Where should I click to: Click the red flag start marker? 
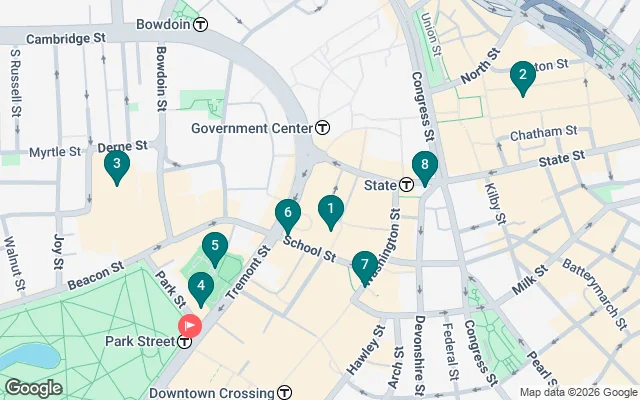(x=190, y=326)
